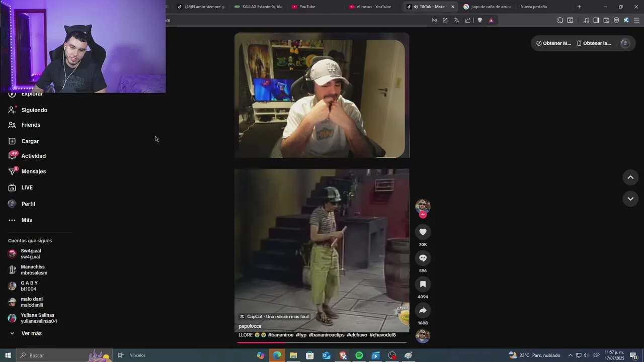Click the #bananirouclips hashtag
This screenshot has width=644, height=362.
coord(327,335)
